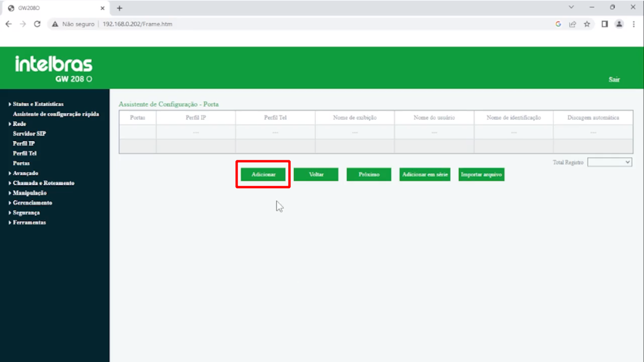This screenshot has width=644, height=362.
Task: Click the Perfil IP column header
Action: point(196,118)
